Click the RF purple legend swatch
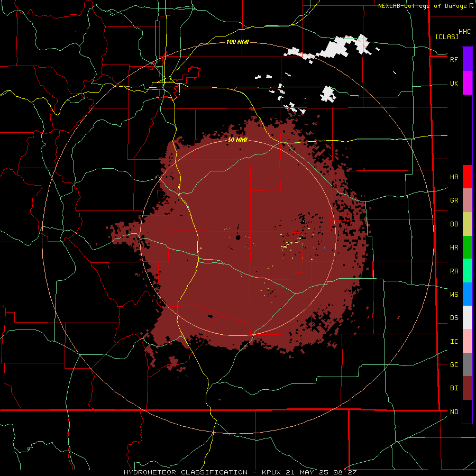 tap(467, 59)
